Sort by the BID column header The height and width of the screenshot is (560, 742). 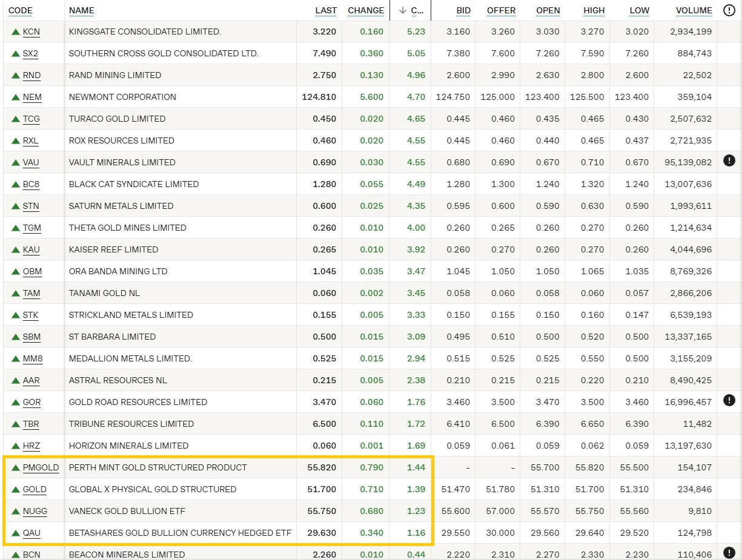point(463,10)
